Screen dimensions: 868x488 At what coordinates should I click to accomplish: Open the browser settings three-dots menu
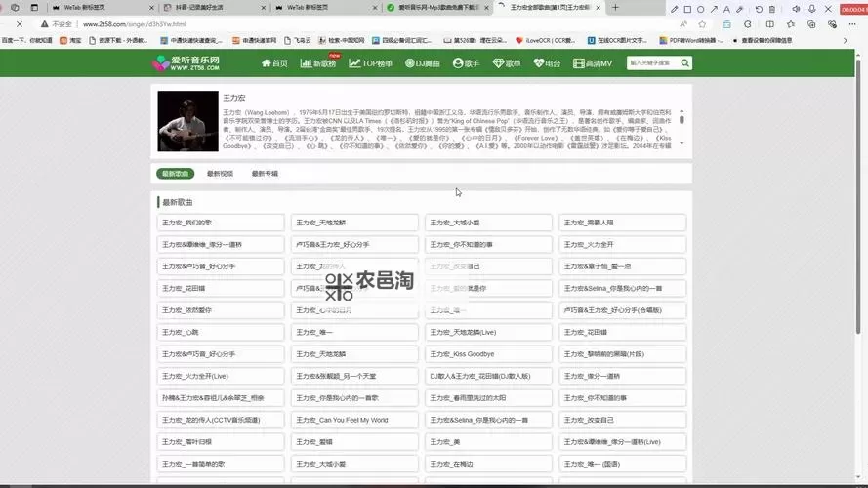tap(852, 24)
